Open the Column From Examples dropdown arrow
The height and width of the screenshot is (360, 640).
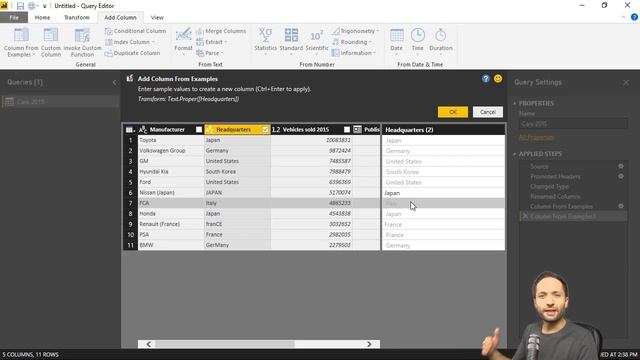[x=34, y=55]
